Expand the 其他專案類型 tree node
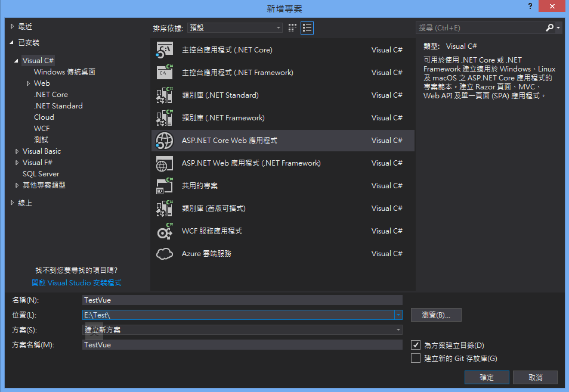Screen dimensions: 569x392 (17, 185)
